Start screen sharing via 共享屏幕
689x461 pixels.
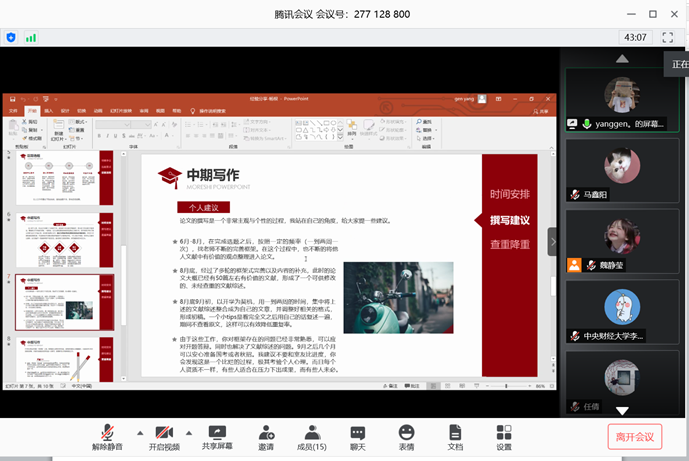point(216,438)
